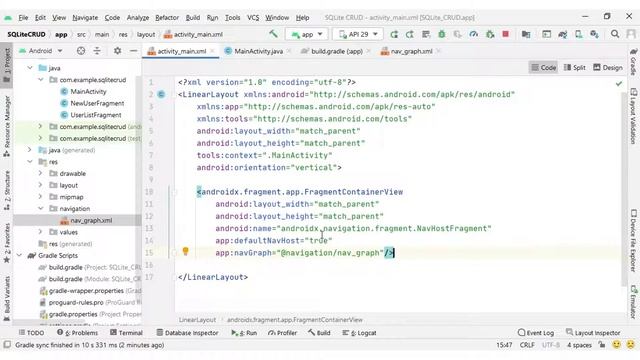Toggle the Project tool window tab

tap(7, 65)
